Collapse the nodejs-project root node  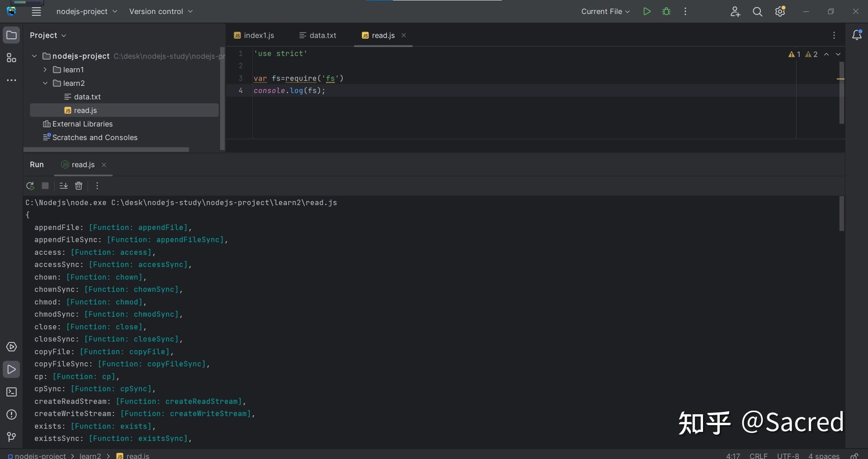[x=34, y=56]
